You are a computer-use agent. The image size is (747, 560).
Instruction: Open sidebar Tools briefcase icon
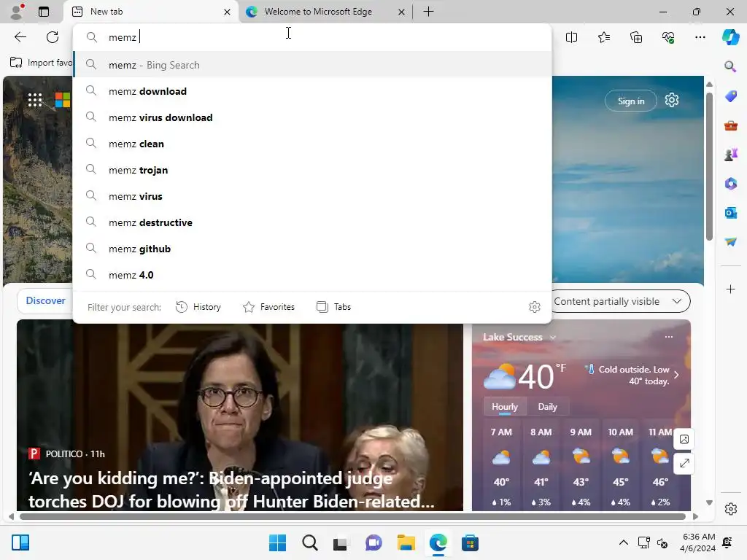click(730, 125)
